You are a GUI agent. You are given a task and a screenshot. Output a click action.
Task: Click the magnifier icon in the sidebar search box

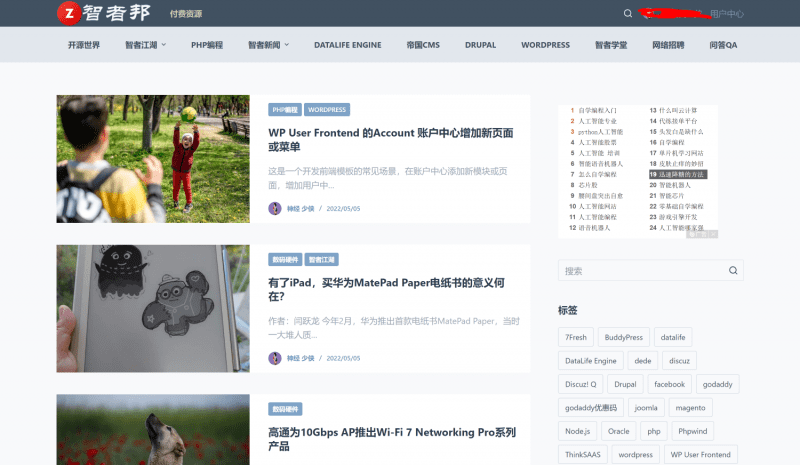pyautogui.click(x=733, y=271)
